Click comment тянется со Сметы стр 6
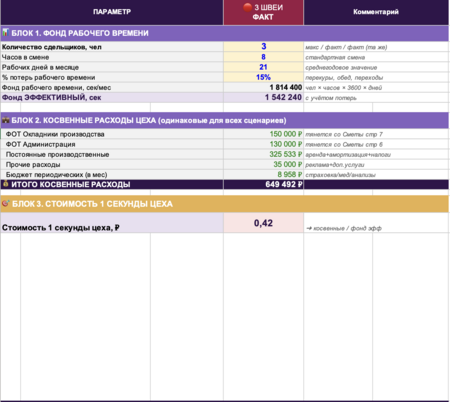The height and width of the screenshot is (402, 450). [344, 144]
